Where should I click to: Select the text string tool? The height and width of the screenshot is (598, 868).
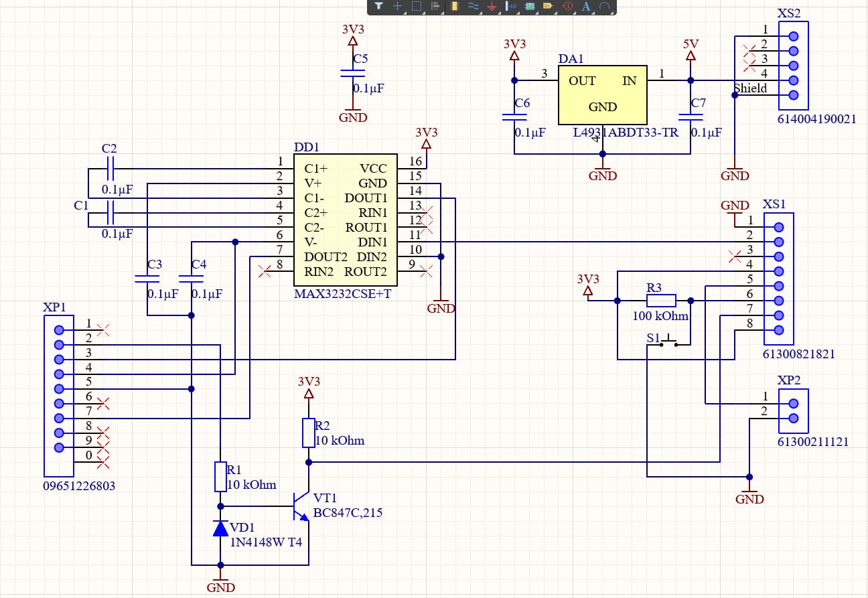click(x=586, y=7)
